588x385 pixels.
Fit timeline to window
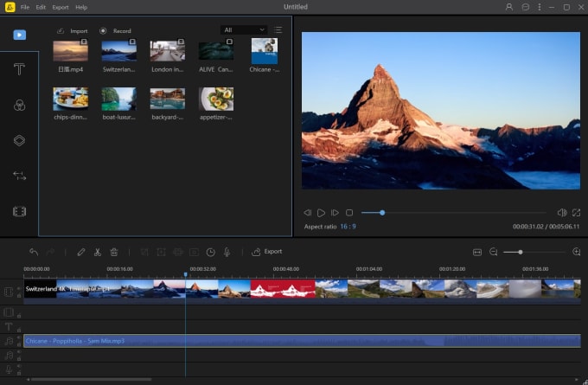click(x=477, y=252)
